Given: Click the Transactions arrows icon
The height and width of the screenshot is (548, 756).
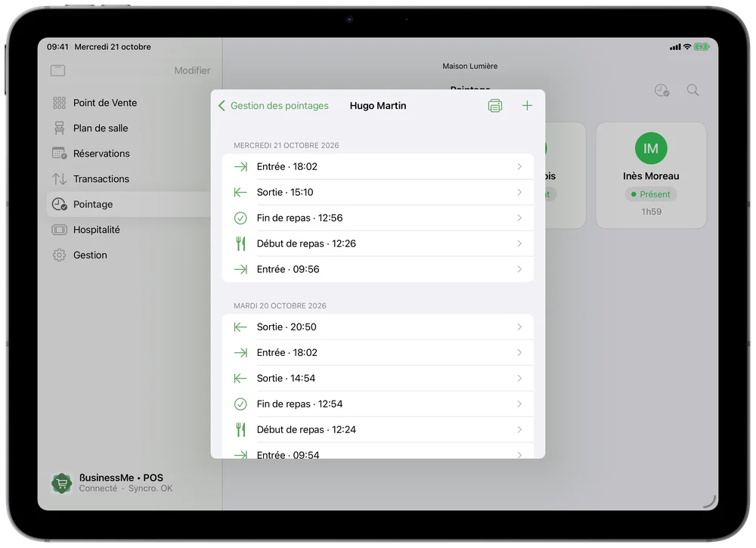Looking at the screenshot, I should (59, 179).
